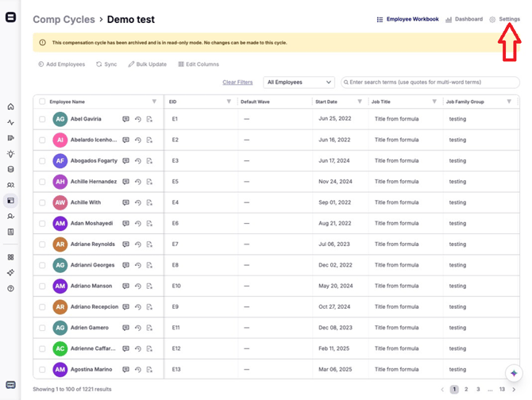Screen dimensions: 532x400
Task: Select the checkbox for Abogados Fogarty
Action: (x=42, y=161)
